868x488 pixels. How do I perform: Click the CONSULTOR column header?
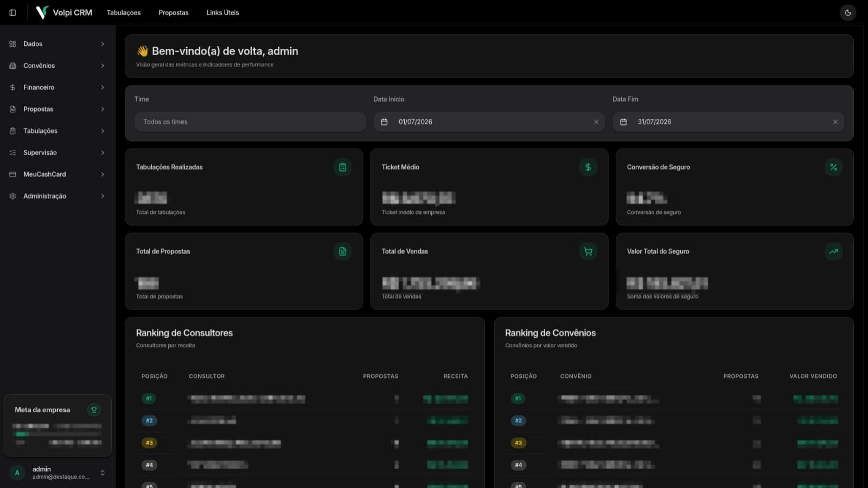click(x=207, y=376)
